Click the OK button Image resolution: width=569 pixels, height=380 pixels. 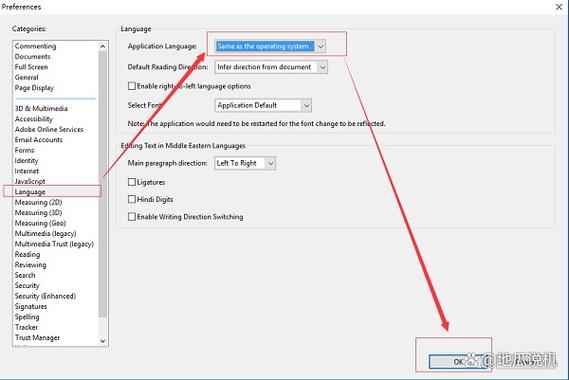point(458,361)
